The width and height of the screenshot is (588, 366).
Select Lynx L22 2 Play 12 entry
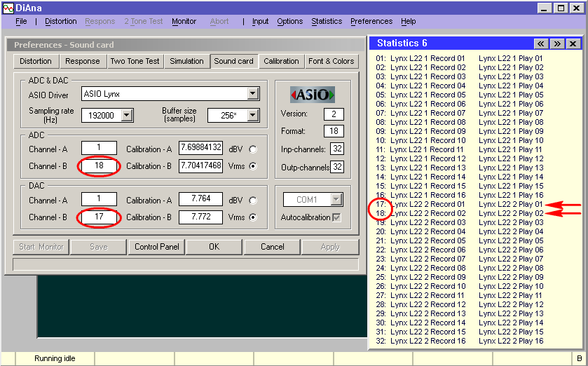(x=511, y=304)
